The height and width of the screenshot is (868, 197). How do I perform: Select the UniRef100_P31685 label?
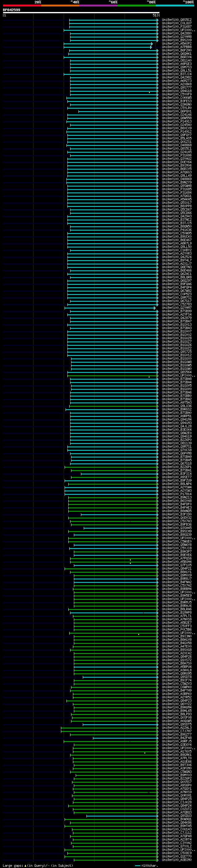coord(176,189)
